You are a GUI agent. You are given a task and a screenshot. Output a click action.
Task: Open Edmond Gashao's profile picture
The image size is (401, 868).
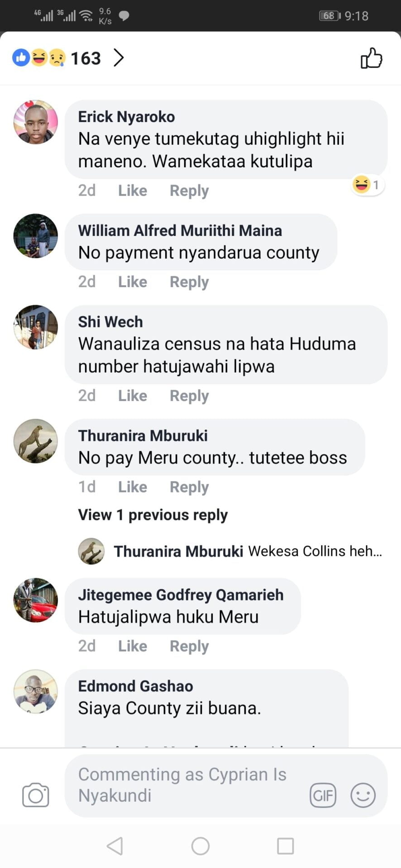[36, 691]
